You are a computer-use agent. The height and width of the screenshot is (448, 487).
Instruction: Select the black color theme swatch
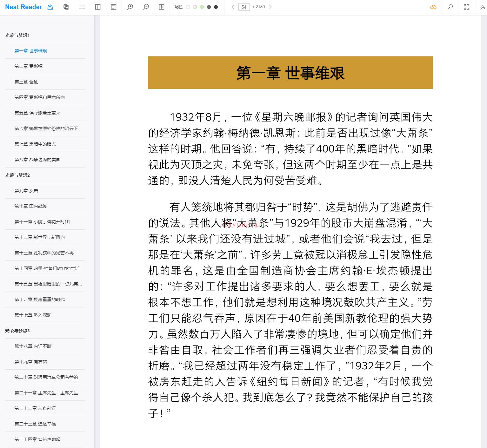click(216, 7)
